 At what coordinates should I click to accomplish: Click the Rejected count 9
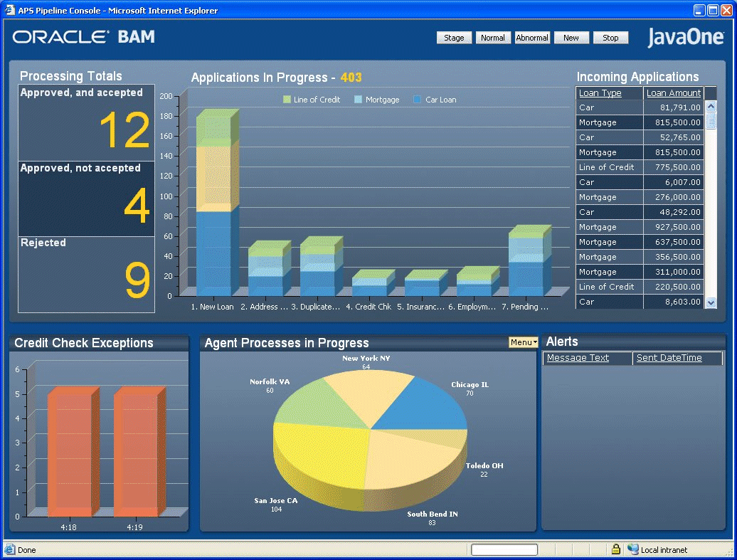pyautogui.click(x=137, y=280)
